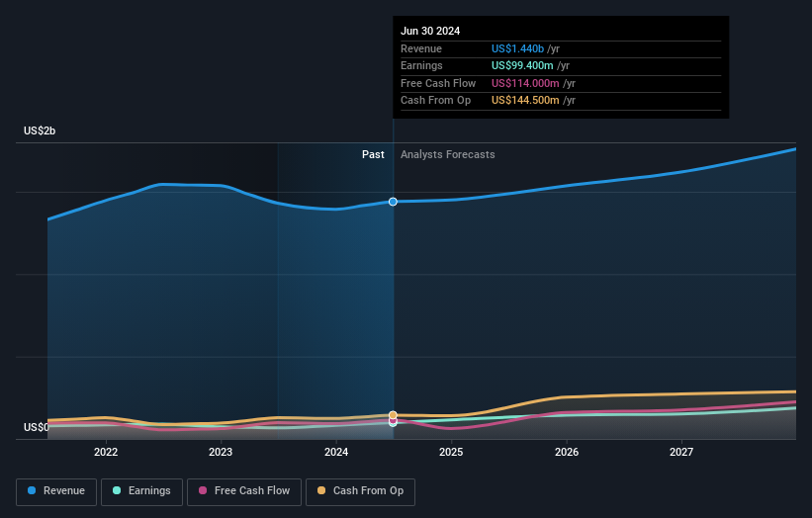The image size is (812, 518).
Task: Click the orange Cash From Op legend dot
Action: pyautogui.click(x=321, y=490)
